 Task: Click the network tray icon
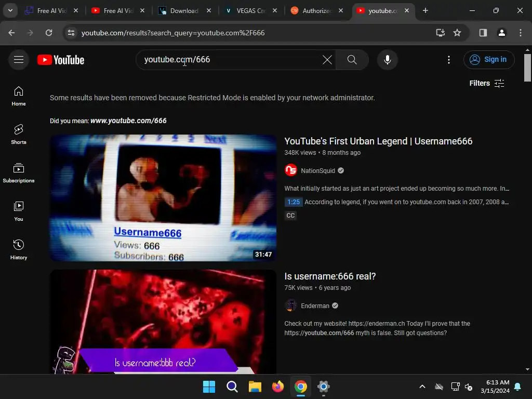[455, 387]
